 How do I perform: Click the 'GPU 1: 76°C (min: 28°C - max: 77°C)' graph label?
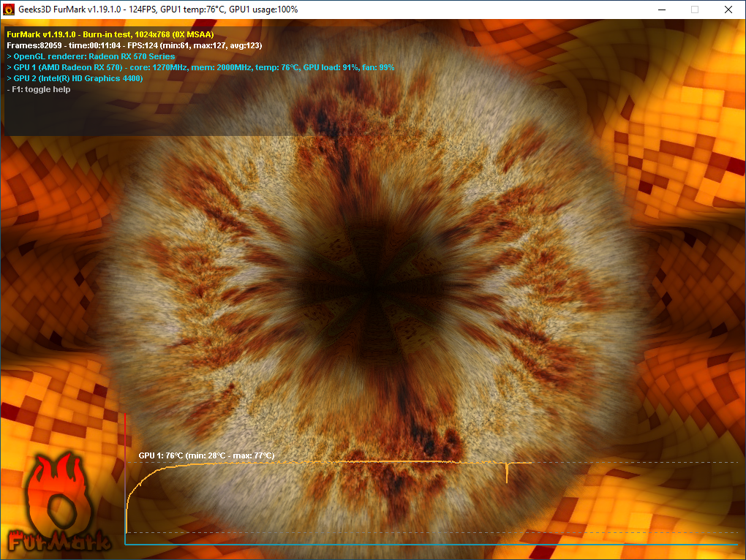(x=206, y=455)
